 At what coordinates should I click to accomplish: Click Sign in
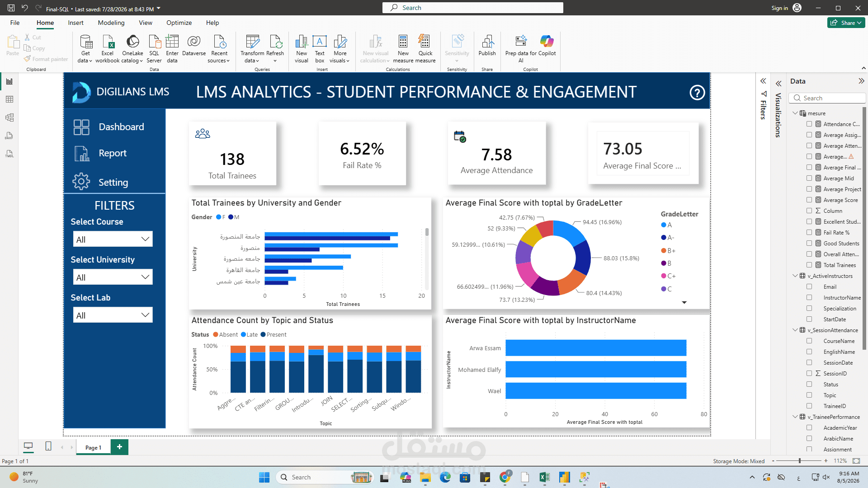point(780,8)
